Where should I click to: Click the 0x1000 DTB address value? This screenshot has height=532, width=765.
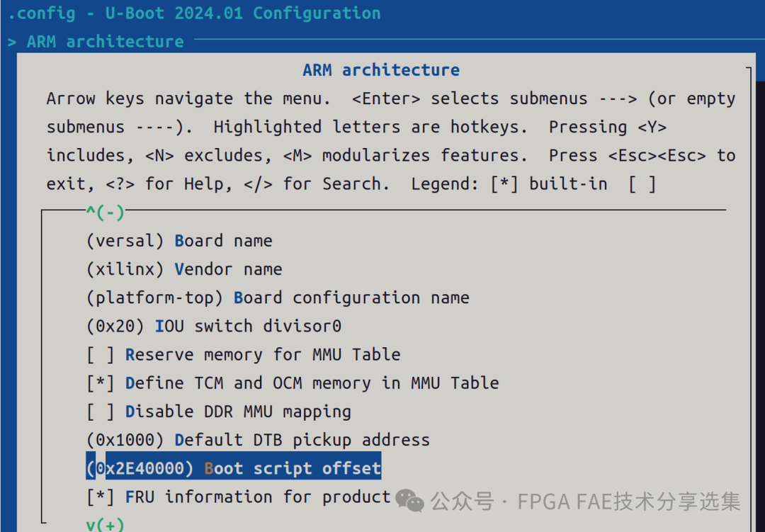pos(125,440)
